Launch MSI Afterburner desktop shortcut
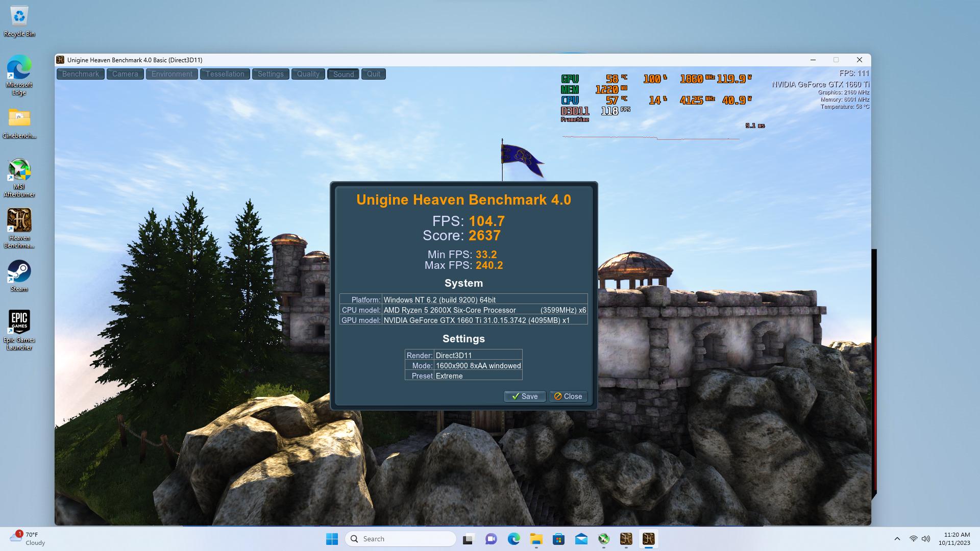Viewport: 980px width, 551px height. click(x=19, y=178)
